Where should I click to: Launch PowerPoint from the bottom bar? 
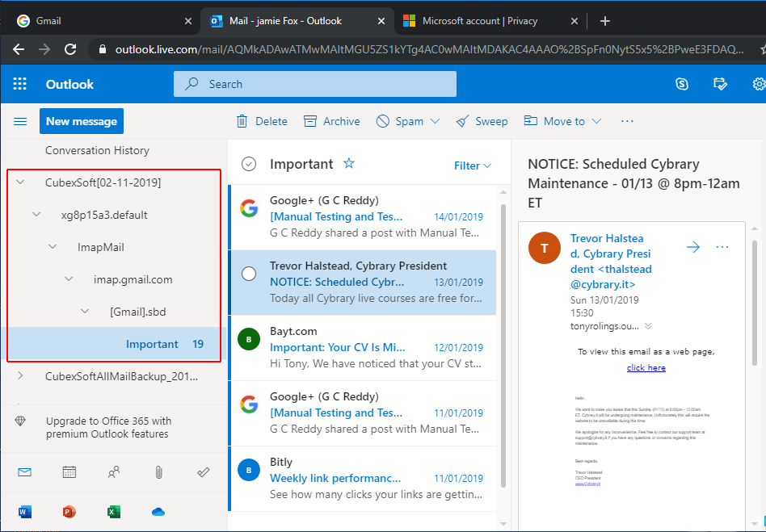click(69, 512)
